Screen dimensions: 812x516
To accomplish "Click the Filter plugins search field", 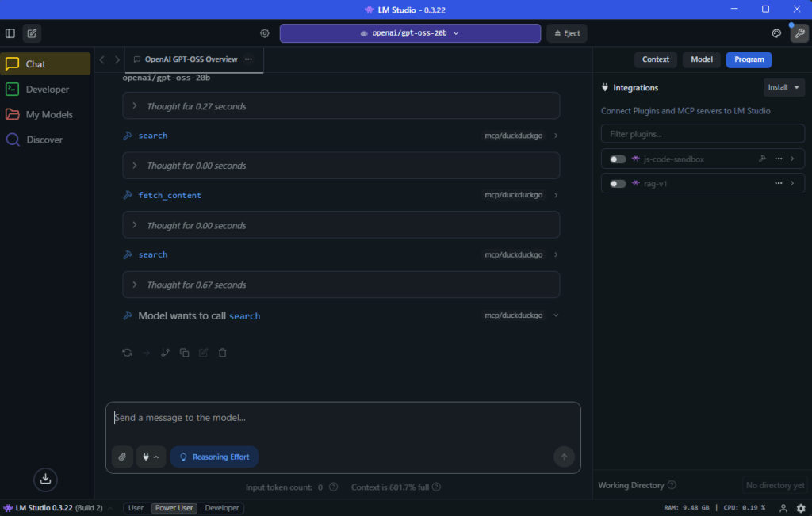I will [x=703, y=134].
